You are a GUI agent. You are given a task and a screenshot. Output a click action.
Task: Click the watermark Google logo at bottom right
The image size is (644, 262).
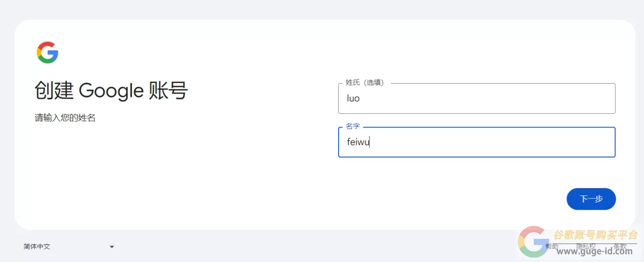coord(533,242)
